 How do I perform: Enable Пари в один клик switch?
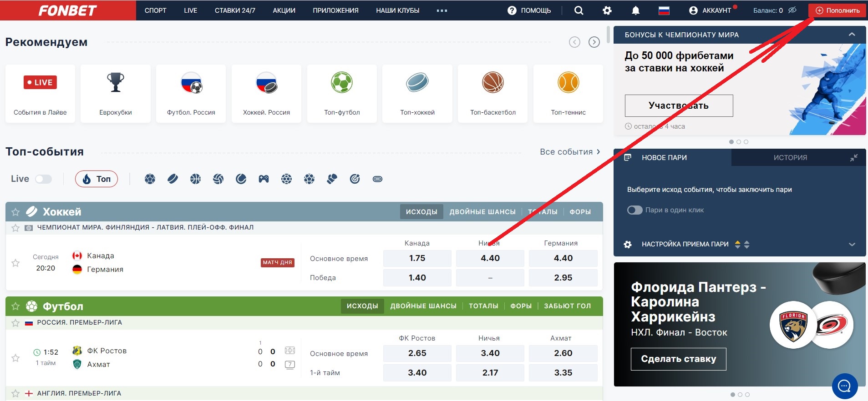(x=635, y=210)
